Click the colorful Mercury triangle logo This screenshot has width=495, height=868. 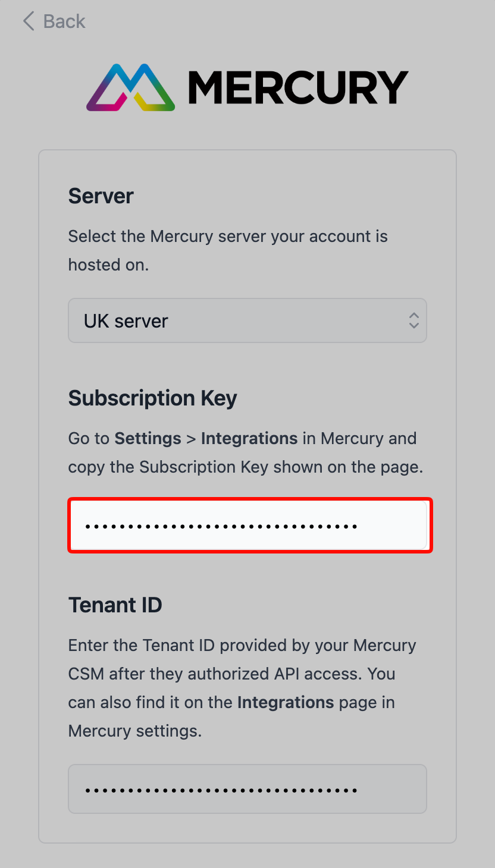point(131,88)
